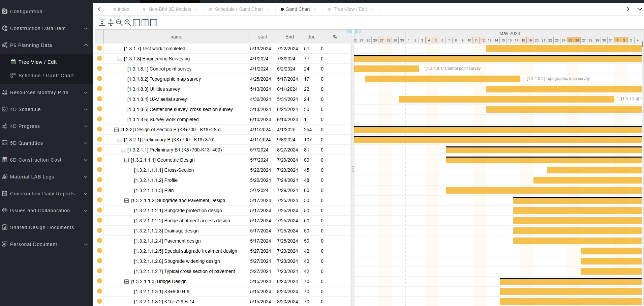Collapse the P6 Planning Data menu chevron
Image resolution: width=644 pixels, height=306 pixels.
click(x=86, y=45)
